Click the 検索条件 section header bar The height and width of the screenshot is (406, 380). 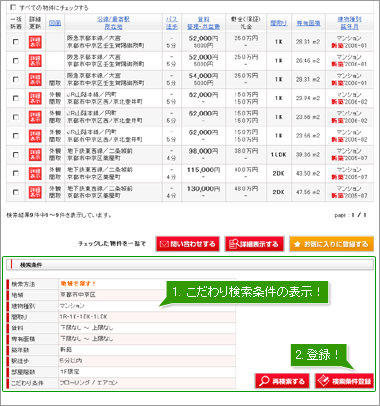tap(190, 265)
